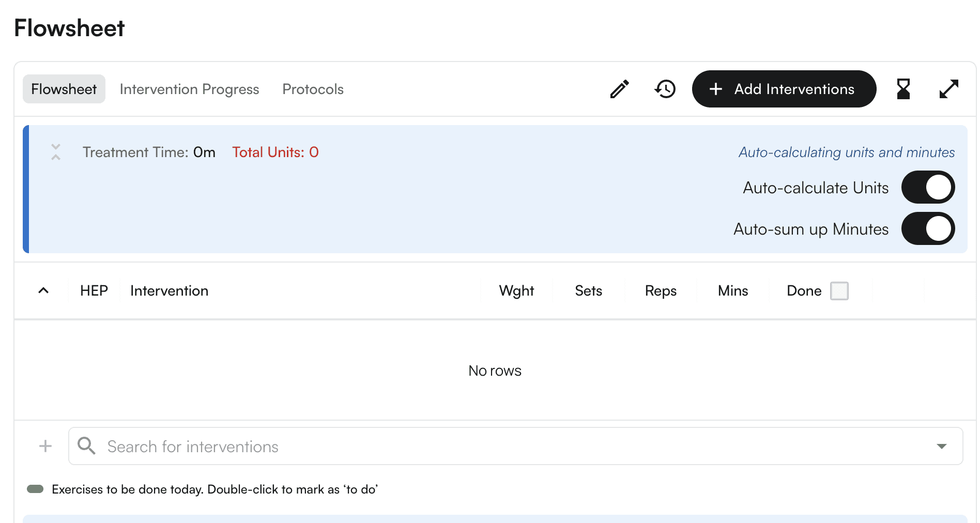Viewport: 980px width, 523px height.
Task: Click the Auto-calculating units and minutes text
Action: 846,152
